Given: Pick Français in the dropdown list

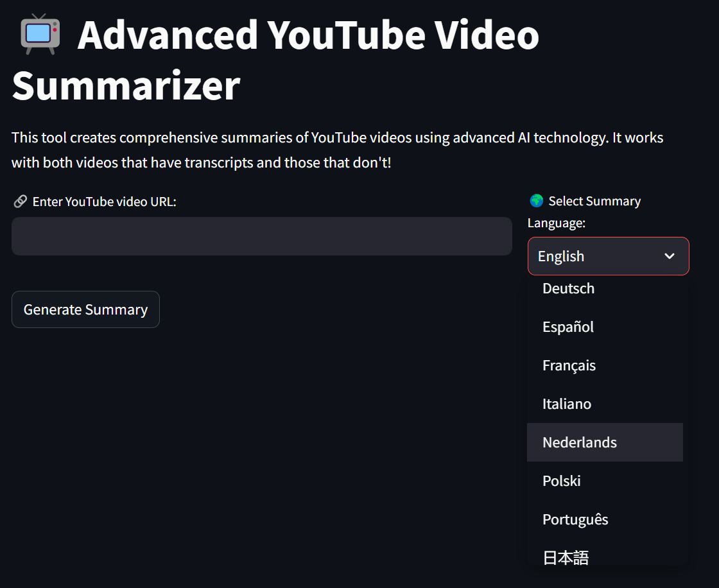Looking at the screenshot, I should (569, 366).
